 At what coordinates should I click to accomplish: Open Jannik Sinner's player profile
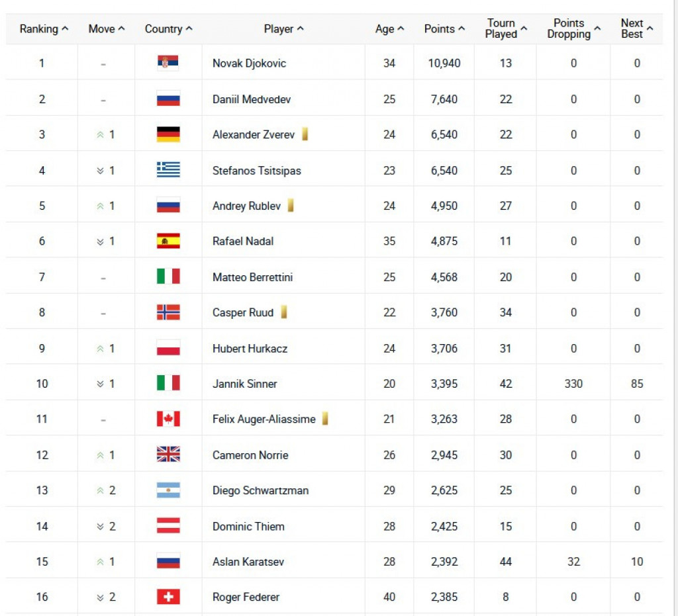pos(245,384)
